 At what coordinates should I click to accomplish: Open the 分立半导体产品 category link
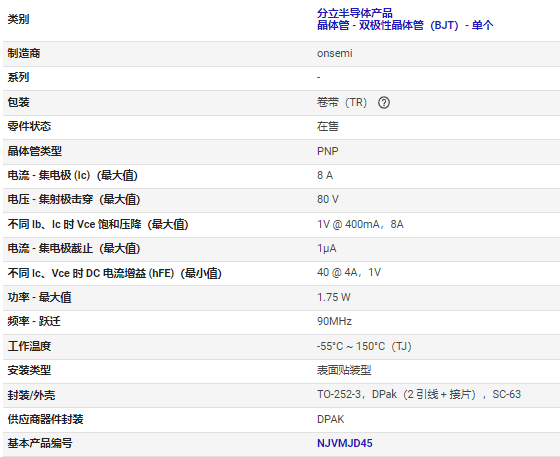(355, 14)
